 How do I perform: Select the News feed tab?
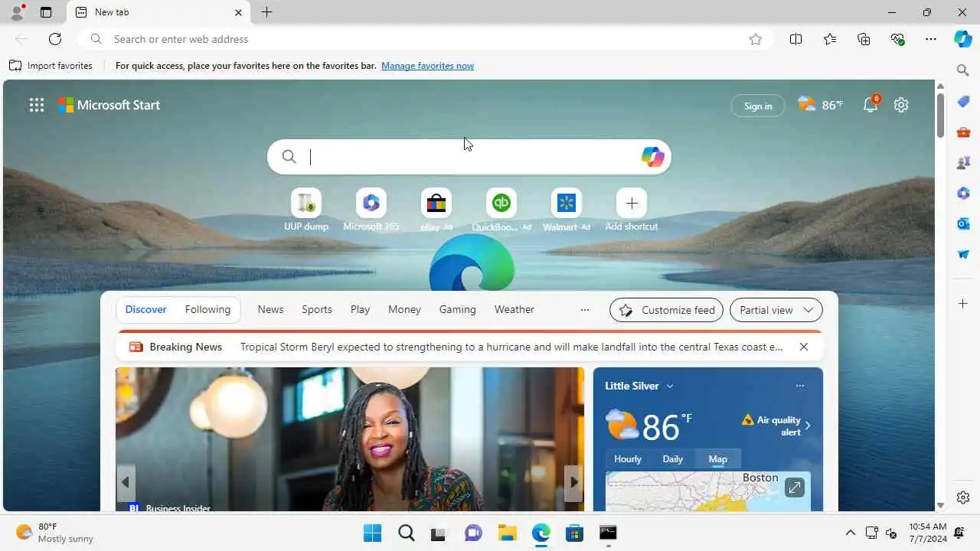point(270,309)
